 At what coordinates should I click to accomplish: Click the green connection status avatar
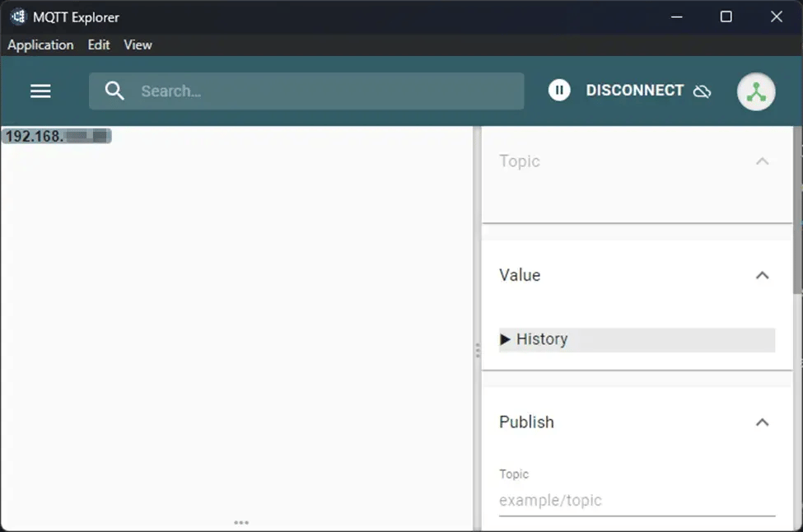756,91
